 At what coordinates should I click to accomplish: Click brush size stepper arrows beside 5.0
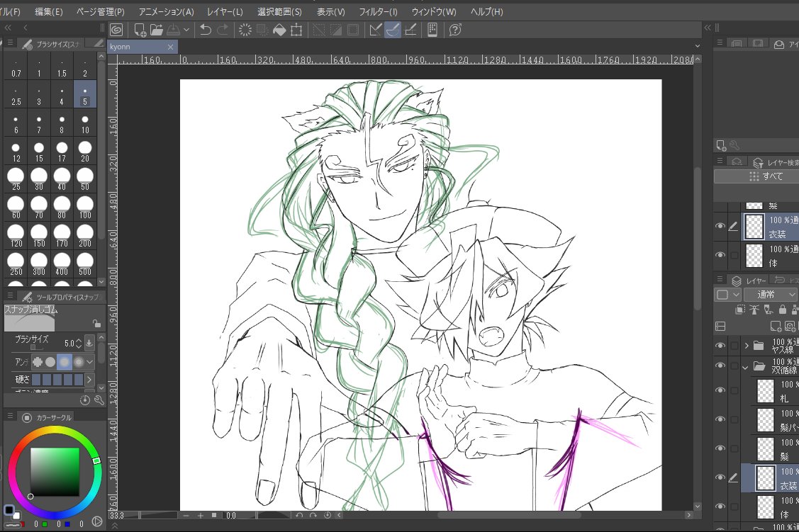pyautogui.click(x=79, y=343)
